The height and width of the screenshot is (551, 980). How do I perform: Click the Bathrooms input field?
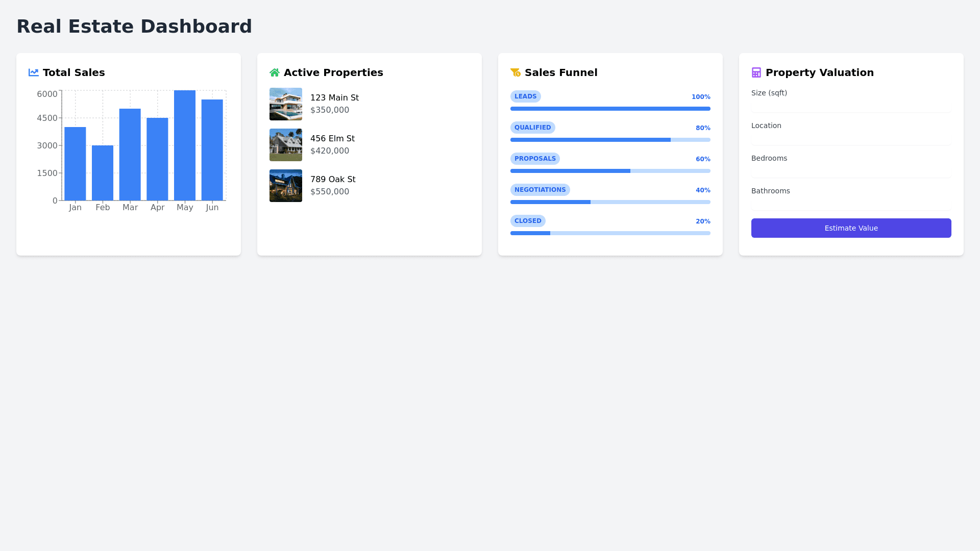point(851,204)
